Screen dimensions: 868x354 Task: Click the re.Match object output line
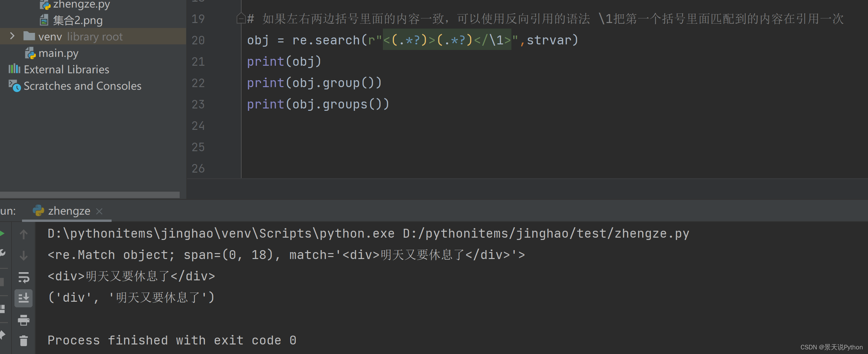(x=286, y=255)
